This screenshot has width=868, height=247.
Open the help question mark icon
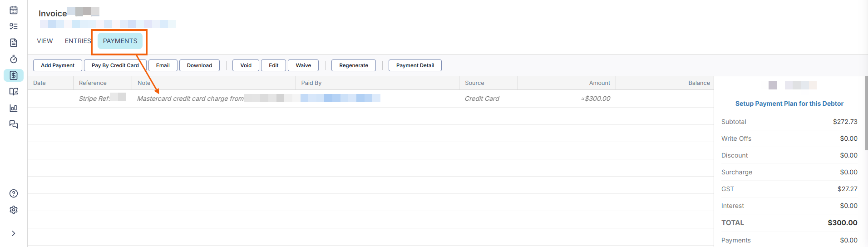(x=14, y=193)
